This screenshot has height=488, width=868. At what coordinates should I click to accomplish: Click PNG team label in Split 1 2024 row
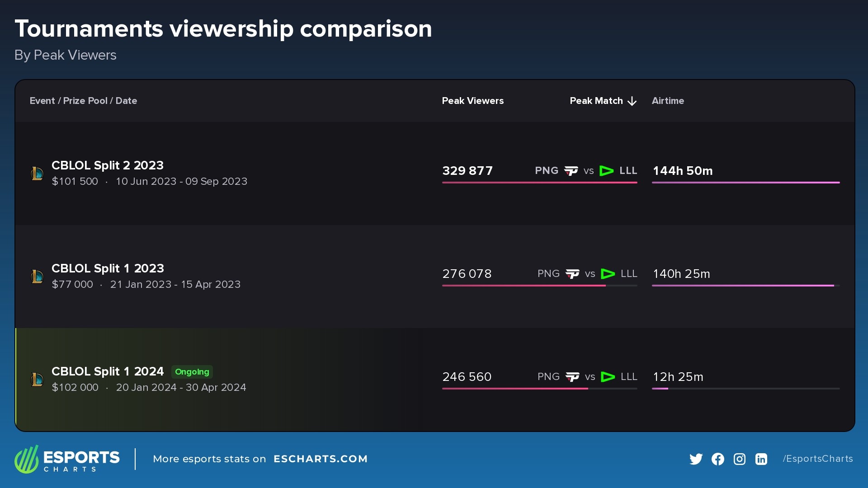[548, 377]
